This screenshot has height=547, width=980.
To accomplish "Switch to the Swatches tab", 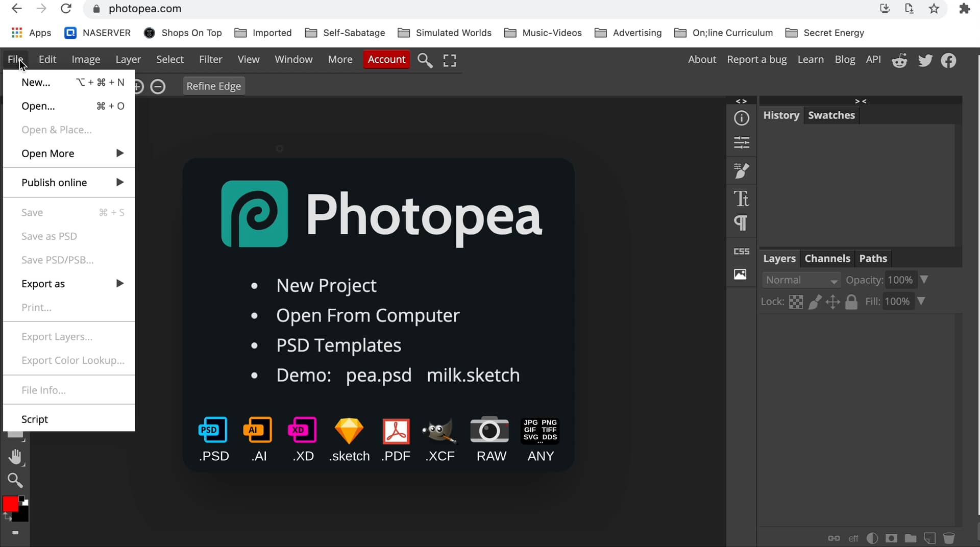I will (831, 115).
